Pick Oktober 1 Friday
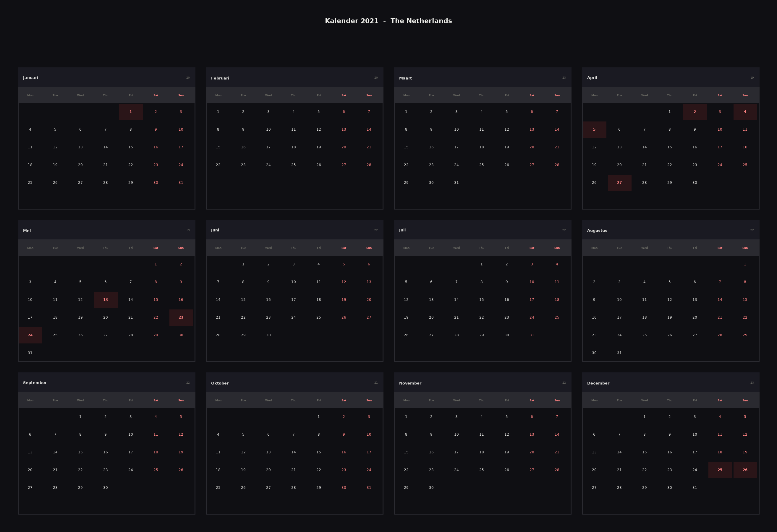This screenshot has width=777, height=532. (319, 417)
